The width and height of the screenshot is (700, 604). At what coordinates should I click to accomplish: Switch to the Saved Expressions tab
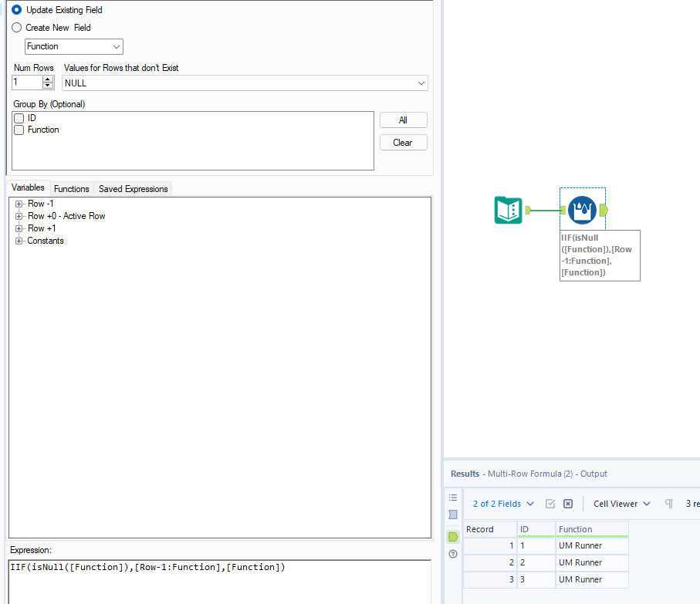coord(133,189)
